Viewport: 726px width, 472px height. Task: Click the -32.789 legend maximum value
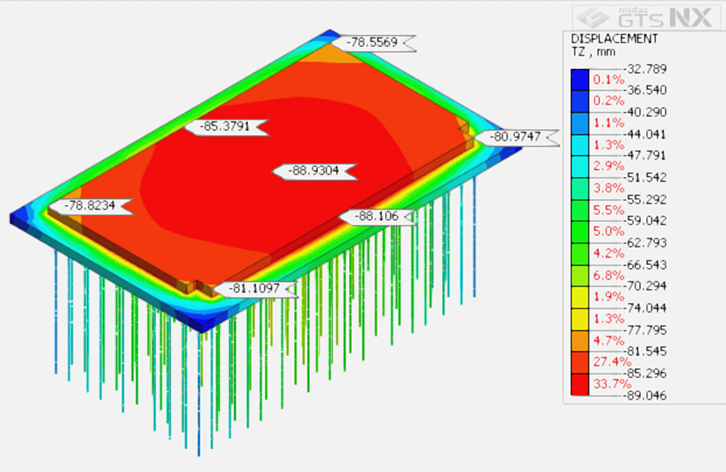click(x=645, y=69)
